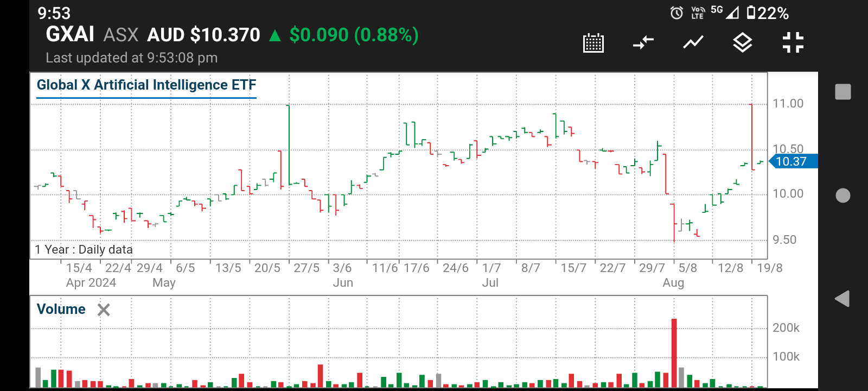
Task: Tap the GXAI ticker symbol
Action: point(70,34)
